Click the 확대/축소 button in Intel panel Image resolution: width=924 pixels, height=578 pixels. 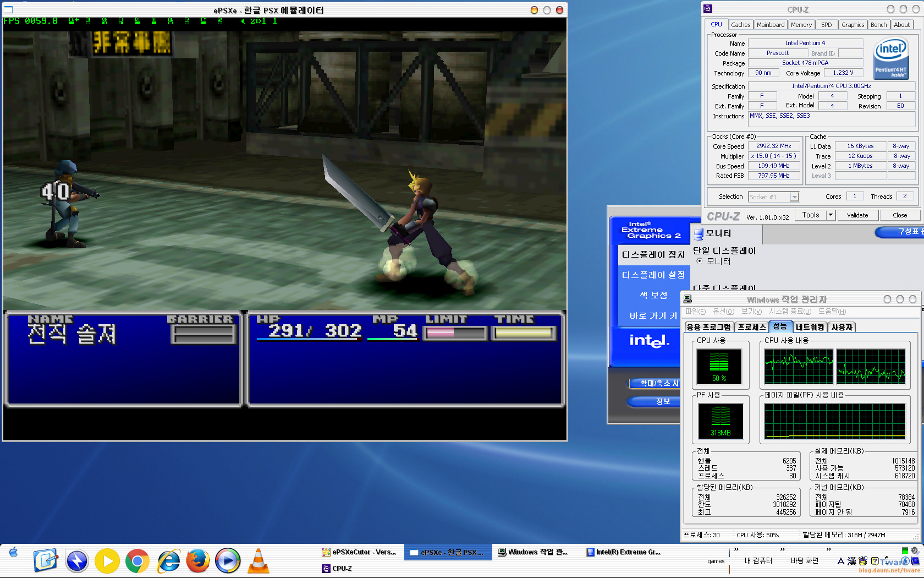[654, 383]
